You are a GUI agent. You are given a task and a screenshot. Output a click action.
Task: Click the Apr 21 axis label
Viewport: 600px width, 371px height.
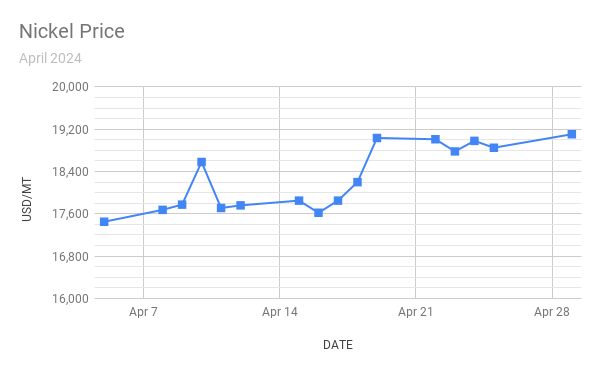[416, 312]
